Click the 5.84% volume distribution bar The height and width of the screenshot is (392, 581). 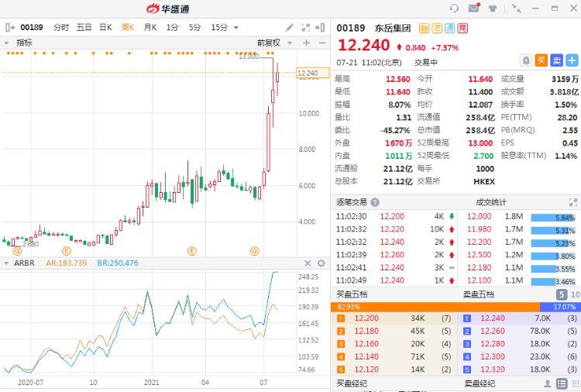(x=553, y=218)
